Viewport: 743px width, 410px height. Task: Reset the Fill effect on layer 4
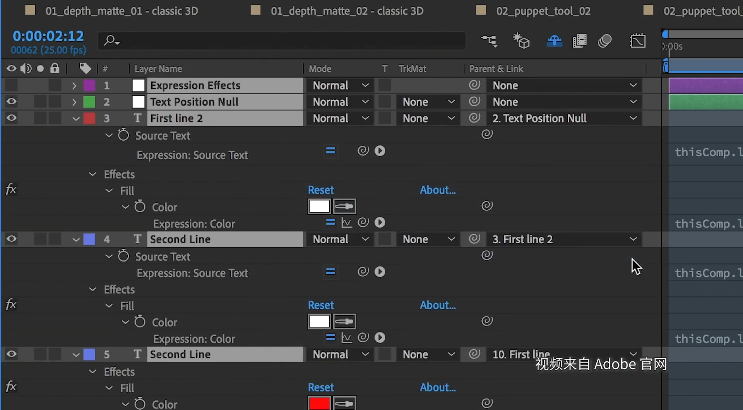(x=321, y=305)
